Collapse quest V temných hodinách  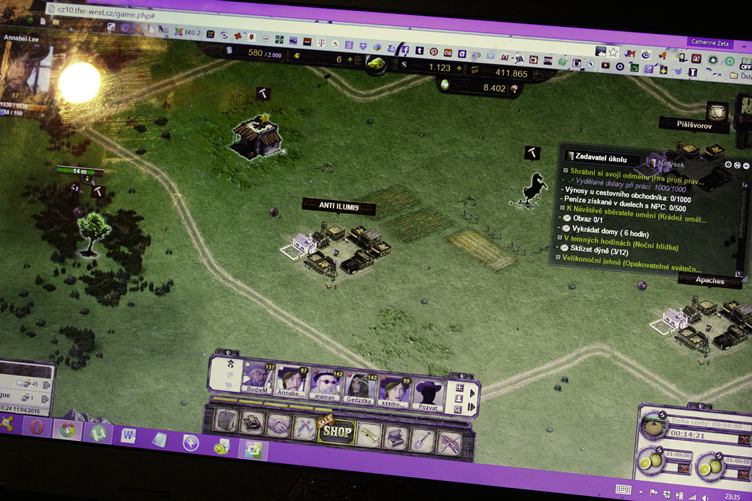pos(560,237)
